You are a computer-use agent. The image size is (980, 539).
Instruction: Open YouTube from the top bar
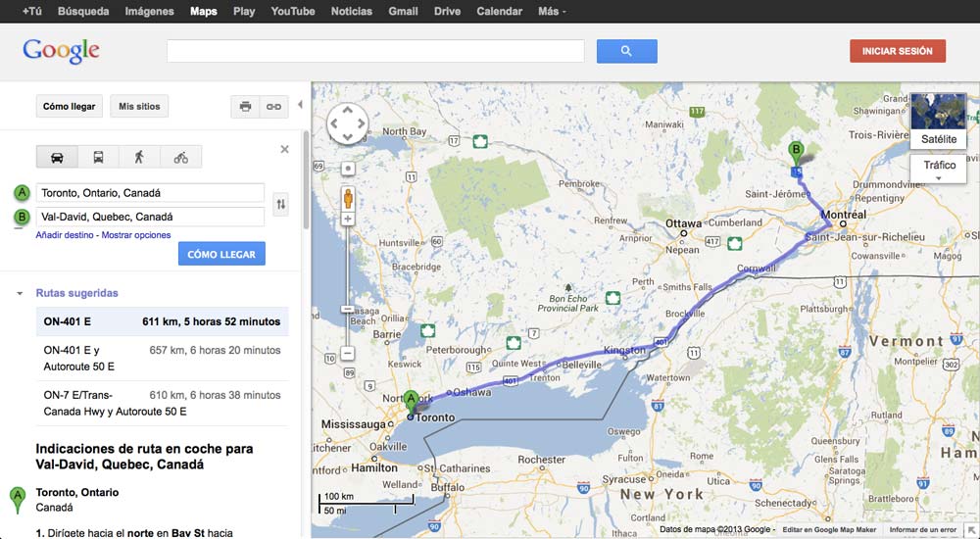tap(292, 11)
